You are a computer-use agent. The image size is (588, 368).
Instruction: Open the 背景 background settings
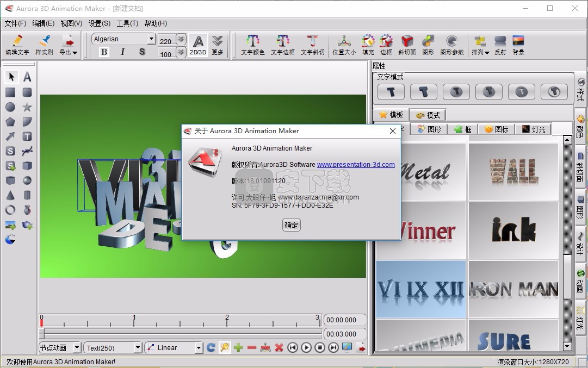click(518, 45)
